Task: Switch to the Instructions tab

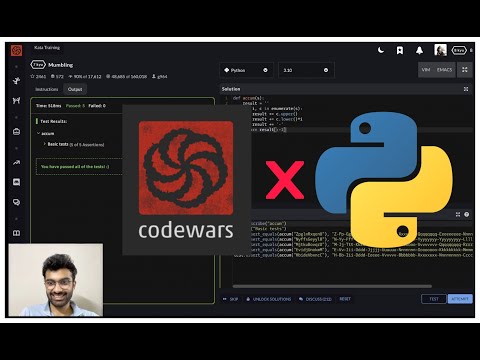Action: click(x=47, y=89)
